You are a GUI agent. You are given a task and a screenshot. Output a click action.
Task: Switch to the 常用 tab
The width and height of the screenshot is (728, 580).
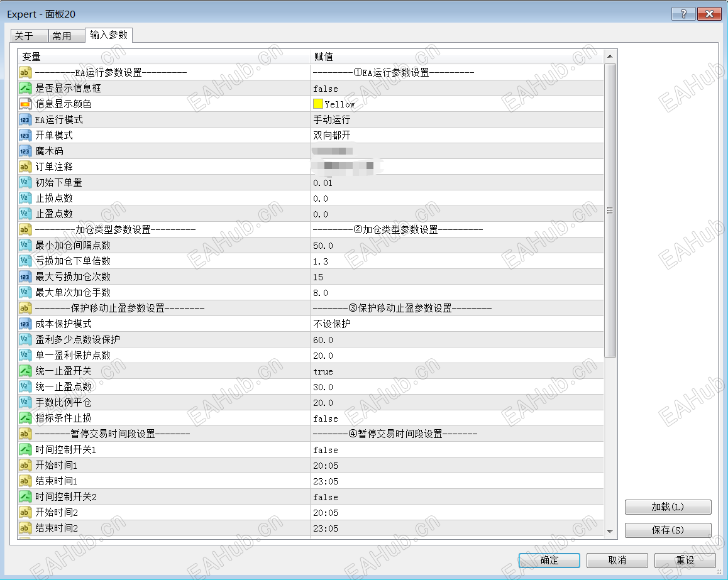tap(67, 36)
